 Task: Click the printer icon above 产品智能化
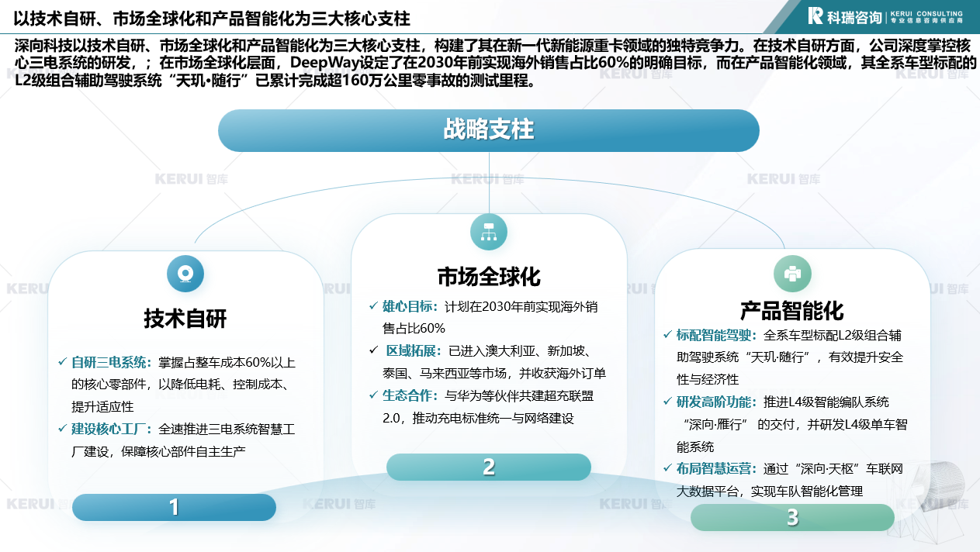[792, 274]
